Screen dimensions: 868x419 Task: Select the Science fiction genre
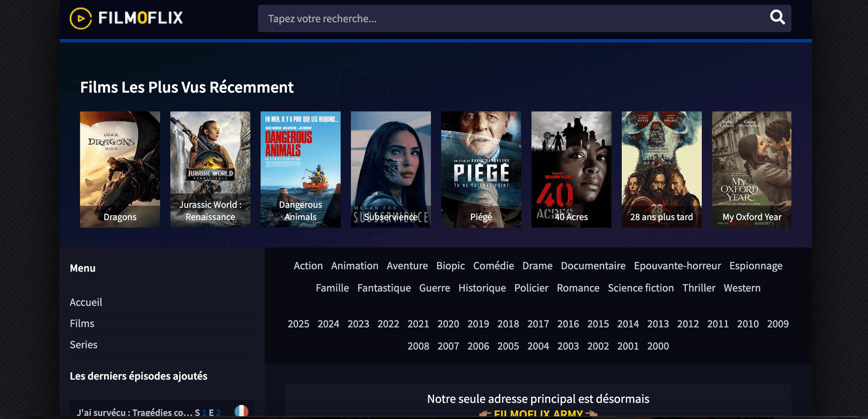641,288
